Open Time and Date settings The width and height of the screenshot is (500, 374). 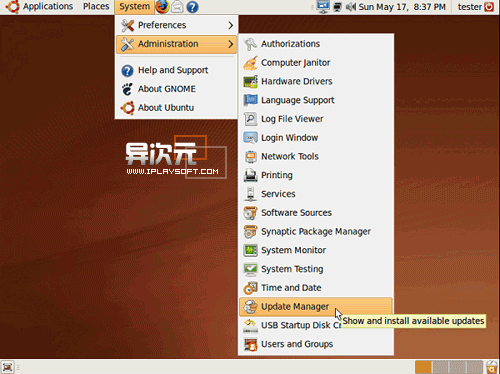[316, 288]
